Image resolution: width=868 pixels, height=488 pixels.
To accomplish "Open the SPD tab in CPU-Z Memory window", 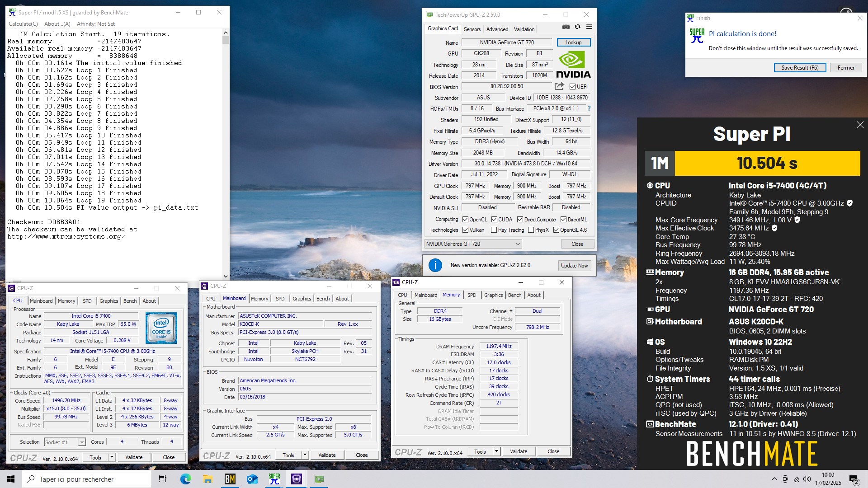I will coord(472,295).
